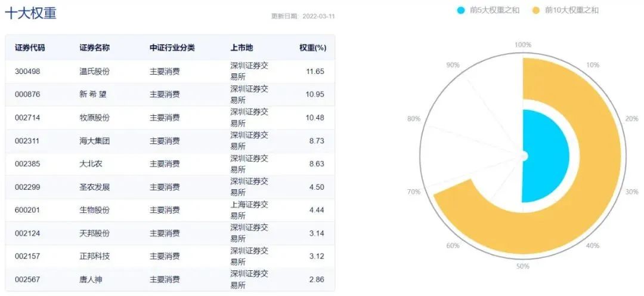This screenshot has height=296, width=644.
Task: Click the 上市地 column header
Action: pyautogui.click(x=241, y=48)
